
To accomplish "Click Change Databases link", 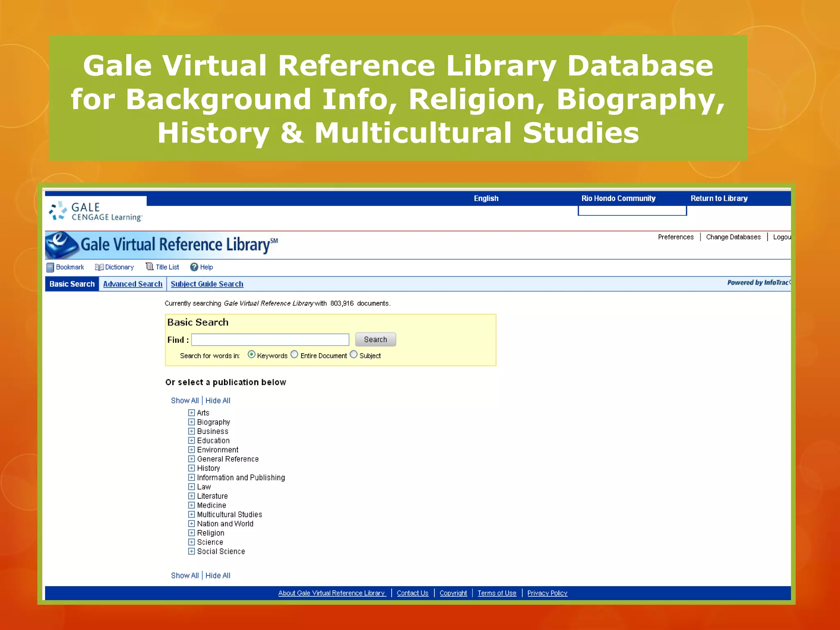I will pyautogui.click(x=733, y=237).
